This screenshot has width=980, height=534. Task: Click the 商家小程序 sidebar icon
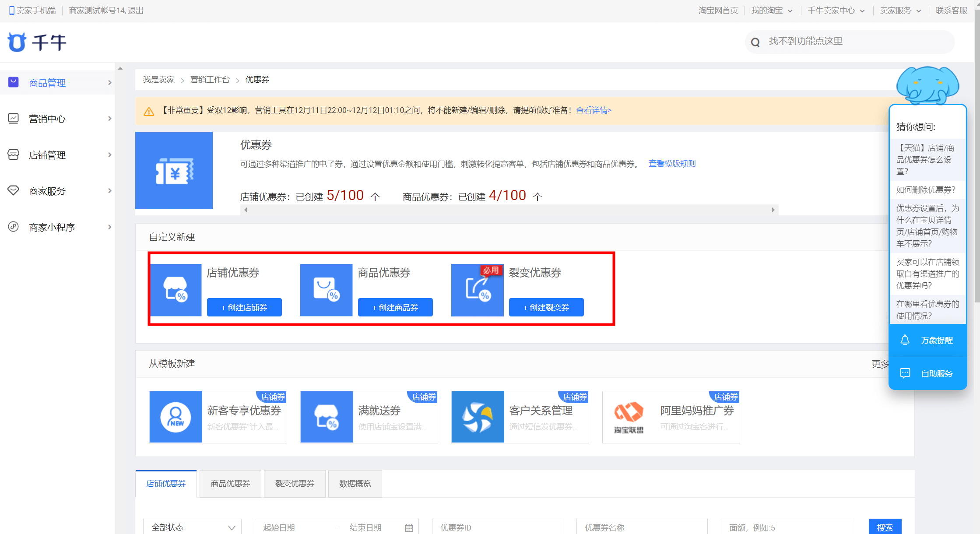point(14,227)
